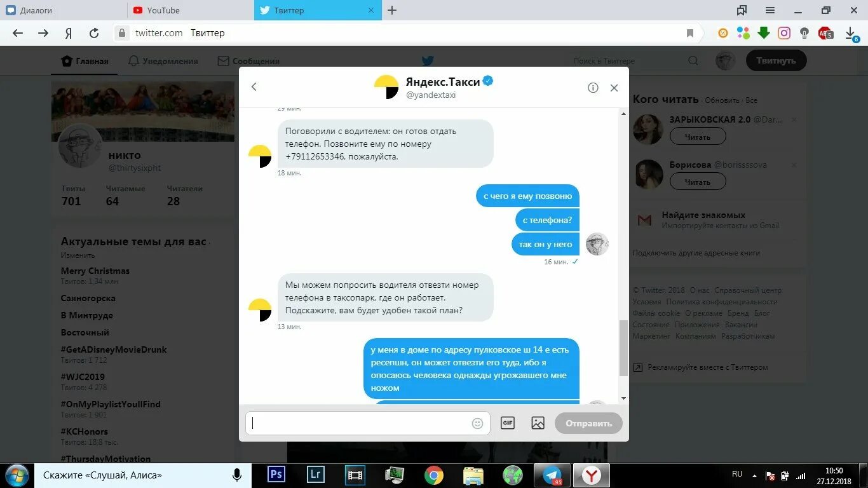Viewport: 868px width, 488px height.
Task: Navigate forward in browser
Action: (43, 33)
